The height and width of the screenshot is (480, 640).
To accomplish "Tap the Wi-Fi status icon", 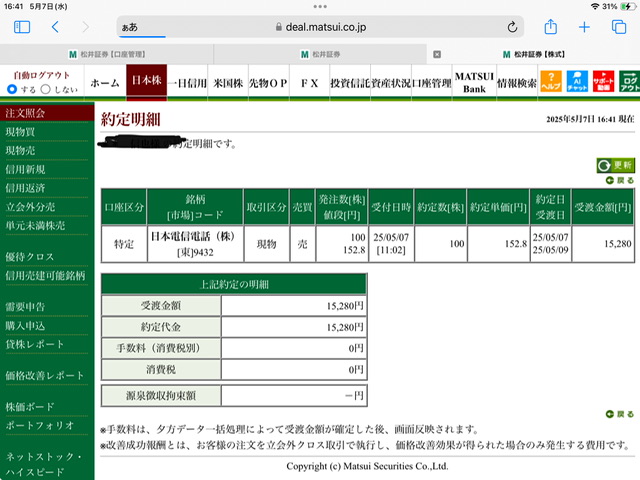I will 595,6.
